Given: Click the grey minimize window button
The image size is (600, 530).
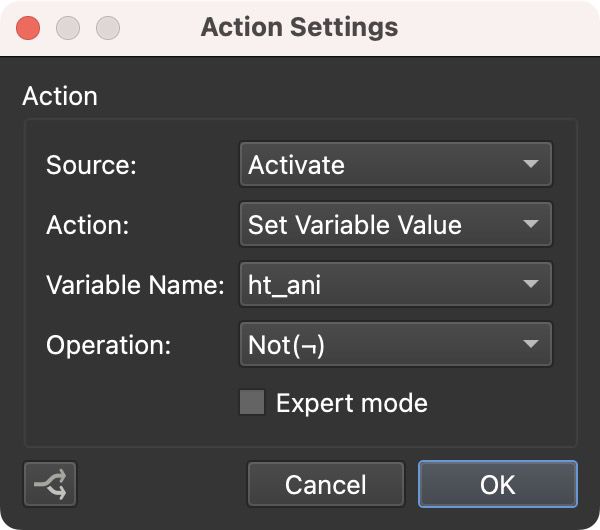Looking at the screenshot, I should pos(67,27).
